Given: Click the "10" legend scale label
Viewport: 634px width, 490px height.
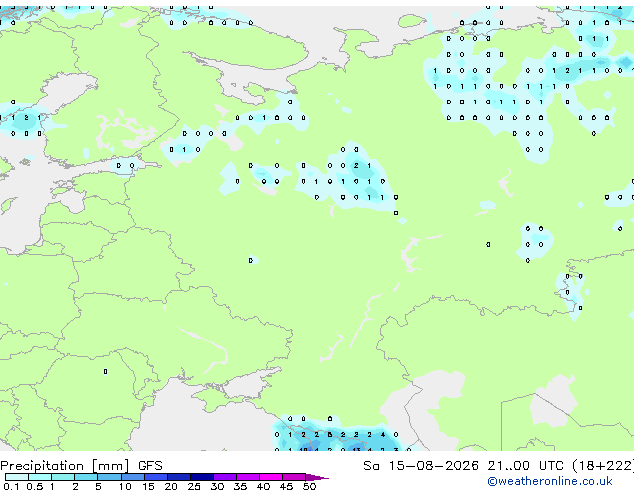Looking at the screenshot, I should tap(125, 486).
